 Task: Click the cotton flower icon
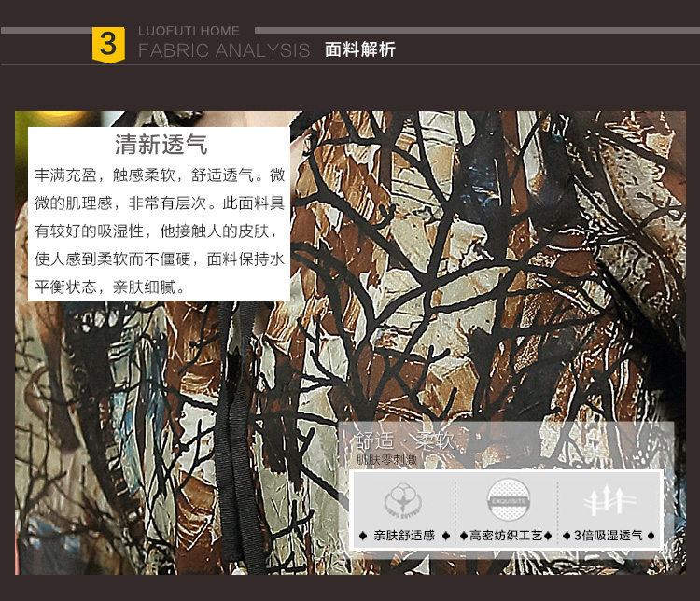(403, 500)
